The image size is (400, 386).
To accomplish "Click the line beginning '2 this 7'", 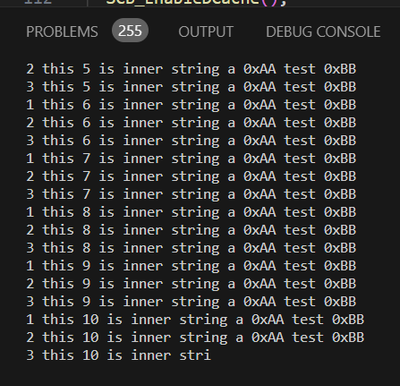I will (191, 177).
